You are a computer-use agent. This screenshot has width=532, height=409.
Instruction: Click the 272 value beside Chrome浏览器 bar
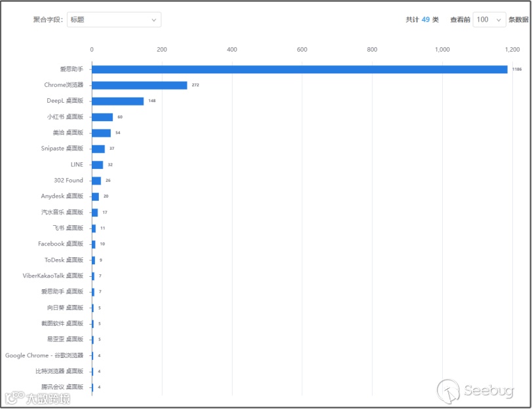coord(195,84)
